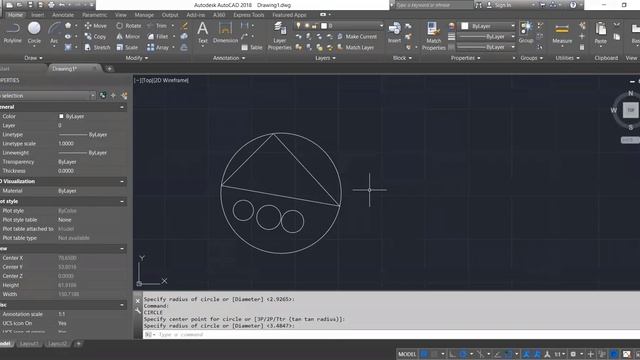The width and height of the screenshot is (640, 360).
Task: Click the white swatch in ribbon color box
Action: [x=464, y=26]
